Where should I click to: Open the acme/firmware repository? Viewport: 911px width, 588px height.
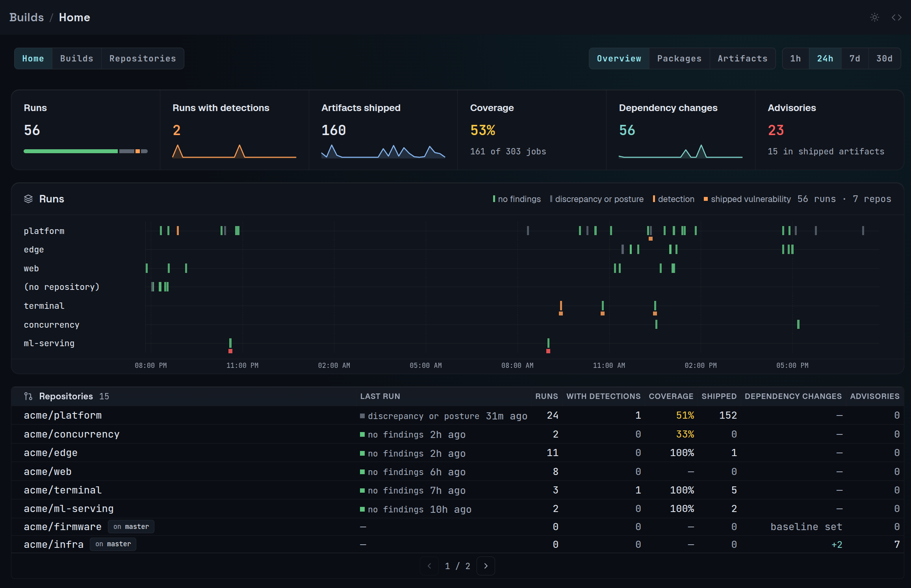[x=457, y=527]
